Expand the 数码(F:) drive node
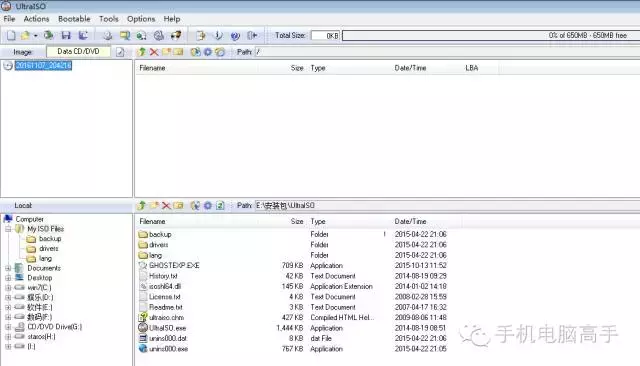 (8, 317)
